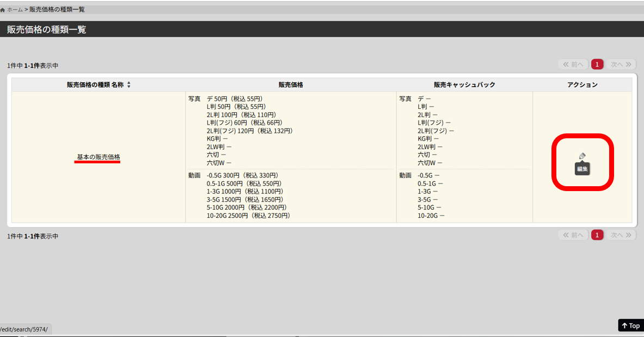This screenshot has width=644, height=337.
Task: Select page 1 below the table
Action: pyautogui.click(x=597, y=235)
